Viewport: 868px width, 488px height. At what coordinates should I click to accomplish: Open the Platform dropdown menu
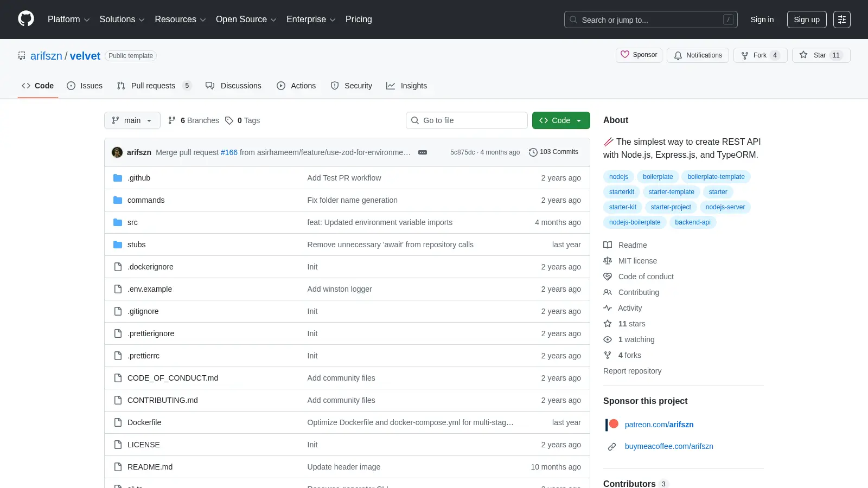point(68,20)
